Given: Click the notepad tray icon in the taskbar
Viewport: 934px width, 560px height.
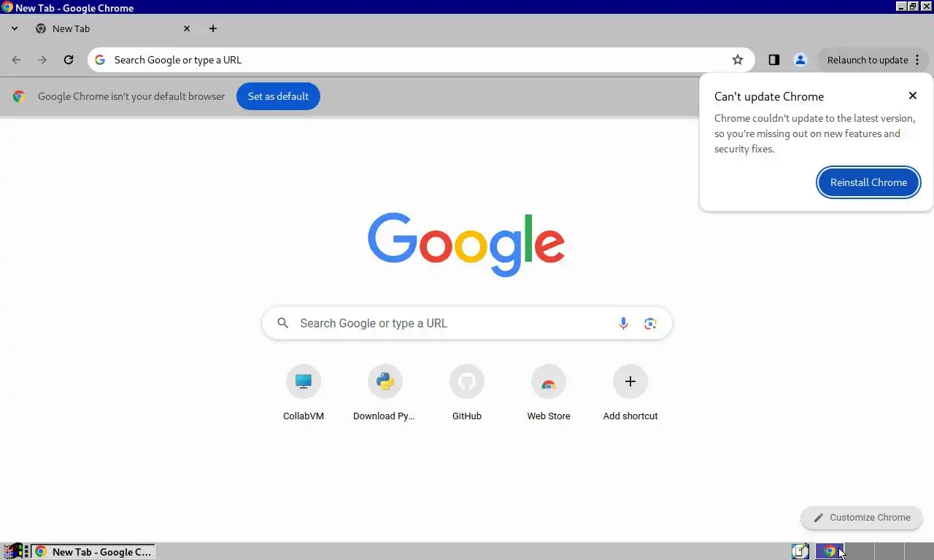Looking at the screenshot, I should [x=800, y=552].
